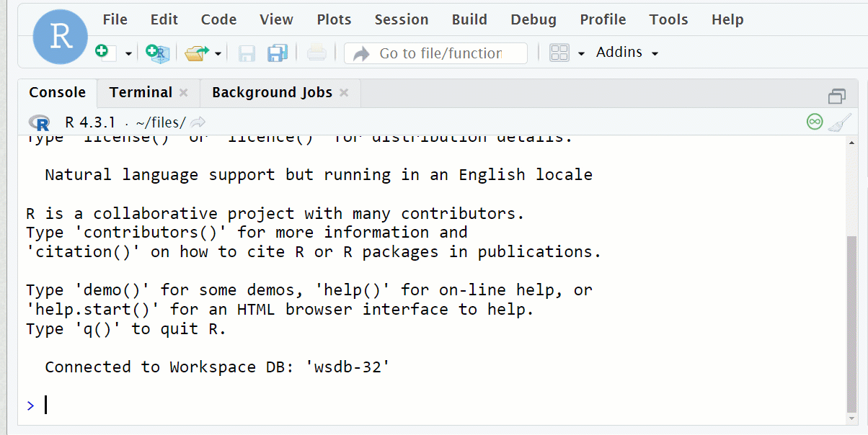Clear the console with broom icon
The height and width of the screenshot is (435, 868).
[840, 122]
